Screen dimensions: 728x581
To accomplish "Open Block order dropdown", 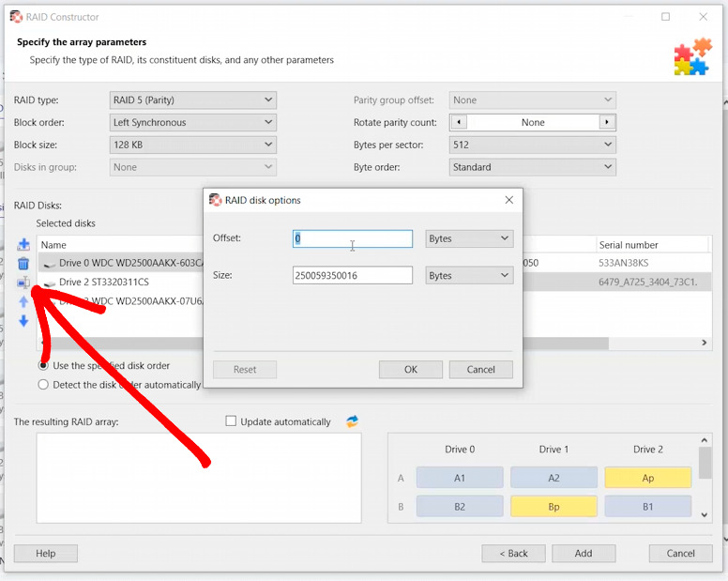I will tap(192, 122).
